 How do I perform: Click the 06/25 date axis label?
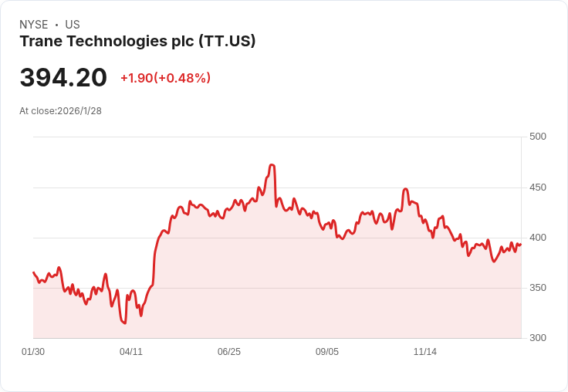(x=229, y=352)
